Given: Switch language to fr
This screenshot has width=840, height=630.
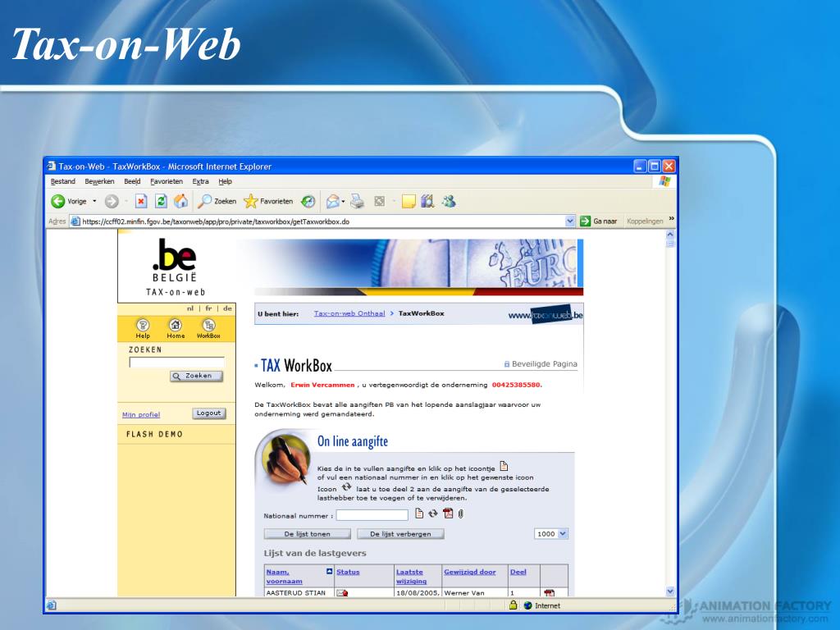Looking at the screenshot, I should [208, 308].
